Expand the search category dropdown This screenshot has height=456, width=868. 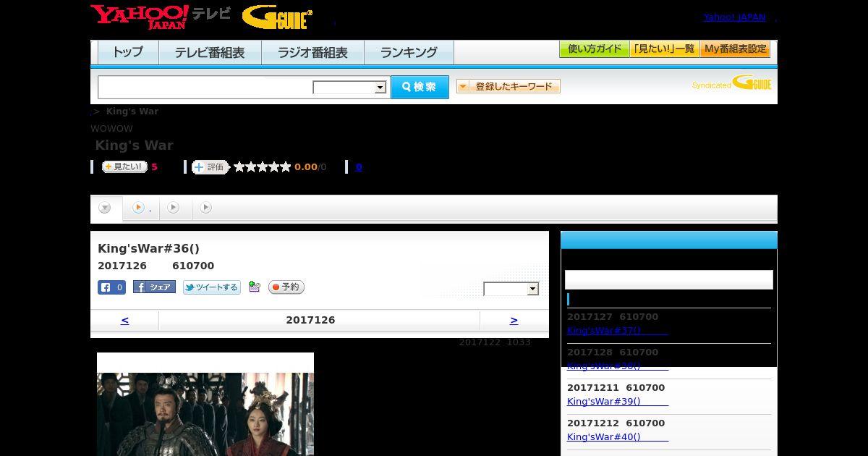350,88
